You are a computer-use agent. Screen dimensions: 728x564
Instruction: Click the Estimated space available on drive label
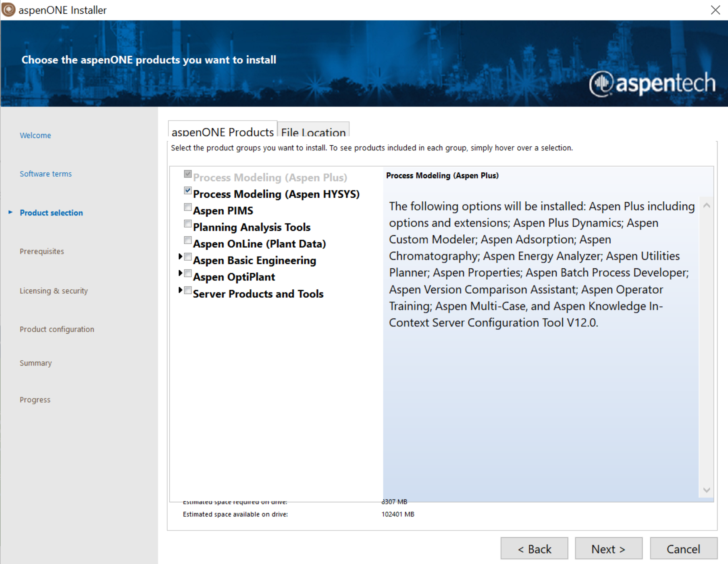235,514
